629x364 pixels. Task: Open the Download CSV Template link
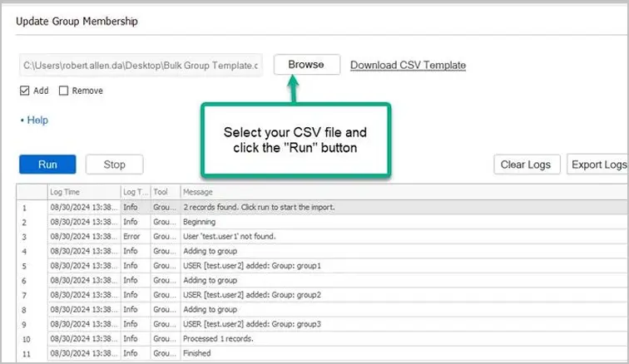click(x=408, y=65)
